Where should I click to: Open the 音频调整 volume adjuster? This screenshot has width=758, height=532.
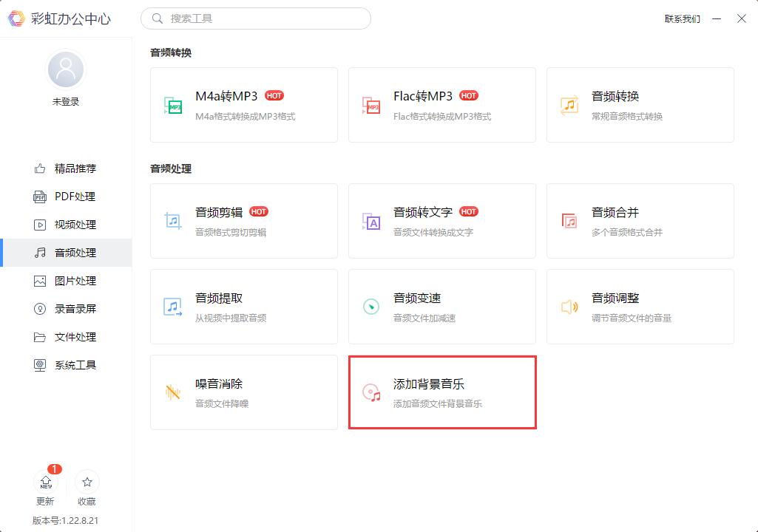tap(640, 306)
